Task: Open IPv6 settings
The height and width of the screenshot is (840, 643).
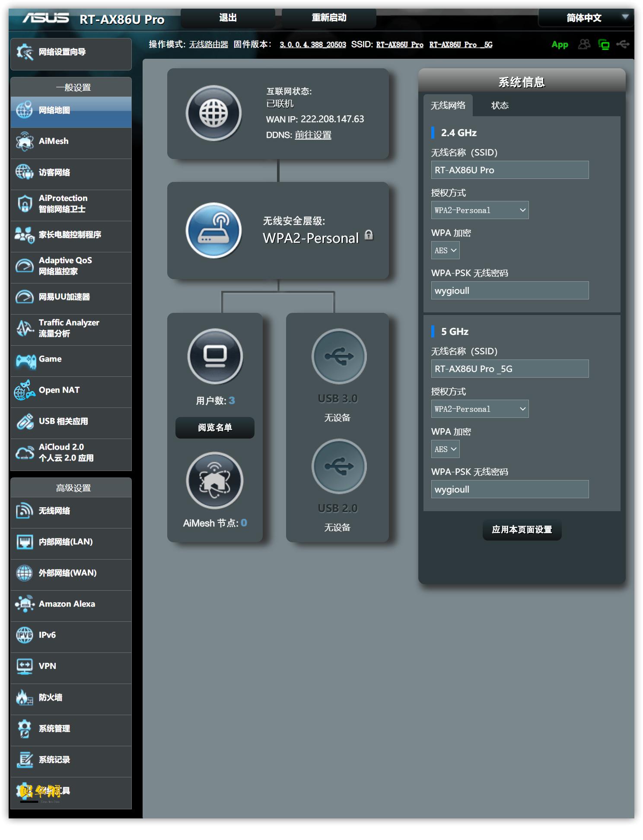Action: coord(71,637)
